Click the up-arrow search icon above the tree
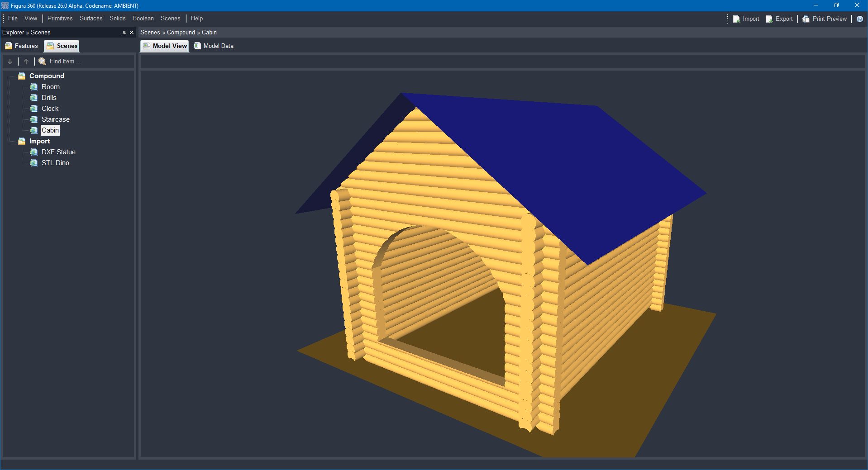Viewport: 868px width, 470px height. tap(26, 61)
